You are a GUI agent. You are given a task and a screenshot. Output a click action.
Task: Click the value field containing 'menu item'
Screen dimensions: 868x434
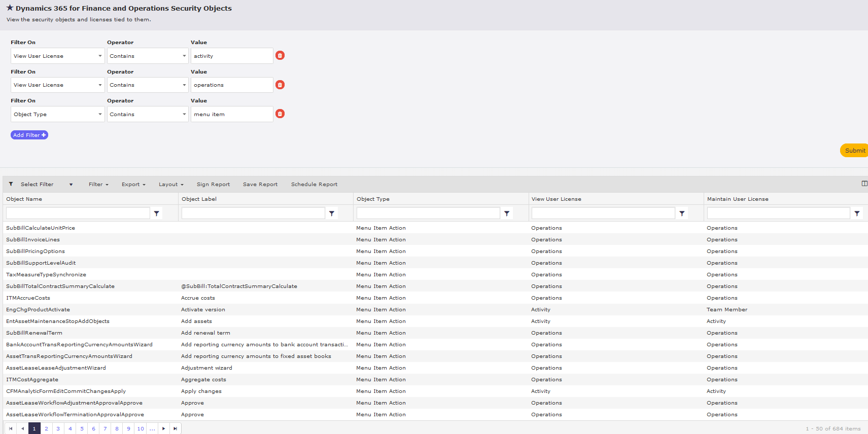[x=232, y=114]
